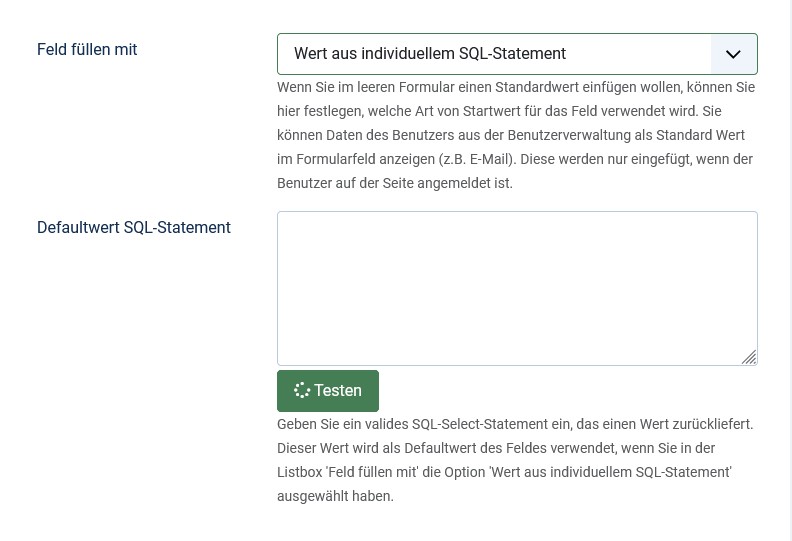Click the 'Feld füllen mit' label
This screenshot has width=792, height=541.
(x=87, y=50)
